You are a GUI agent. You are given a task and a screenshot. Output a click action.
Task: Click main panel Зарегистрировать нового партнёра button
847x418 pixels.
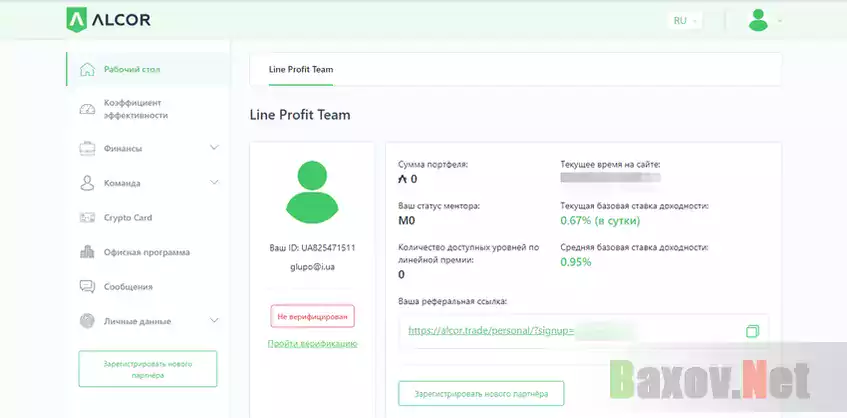point(481,394)
